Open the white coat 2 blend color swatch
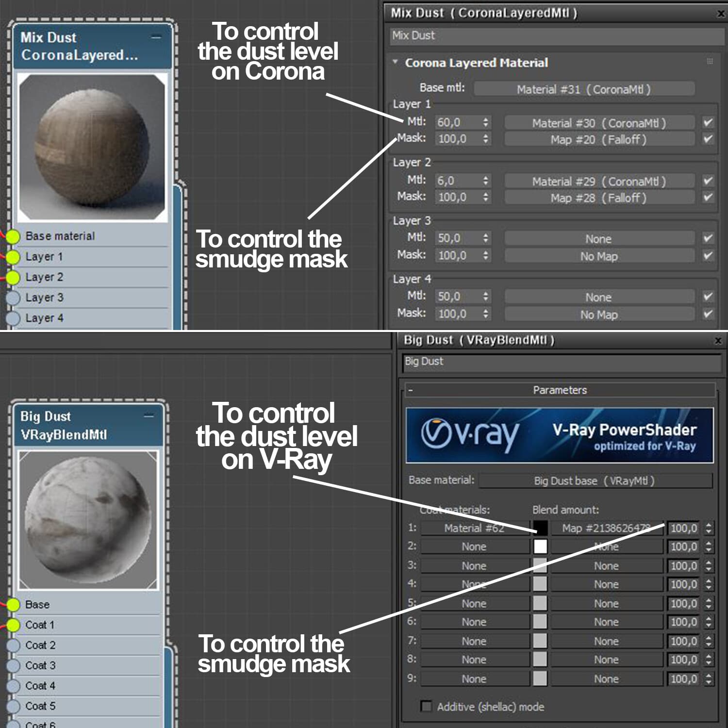728x728 pixels. point(540,546)
